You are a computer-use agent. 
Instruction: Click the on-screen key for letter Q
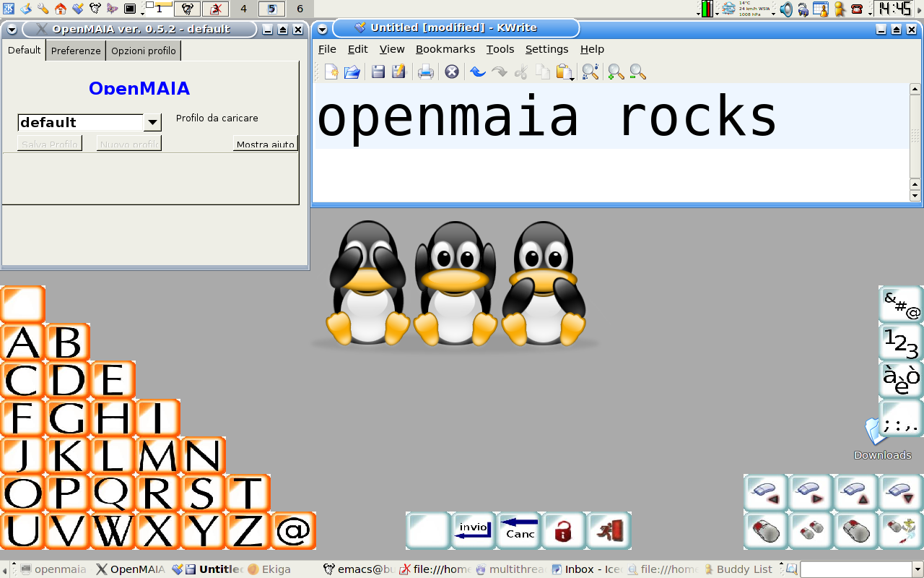[113, 493]
